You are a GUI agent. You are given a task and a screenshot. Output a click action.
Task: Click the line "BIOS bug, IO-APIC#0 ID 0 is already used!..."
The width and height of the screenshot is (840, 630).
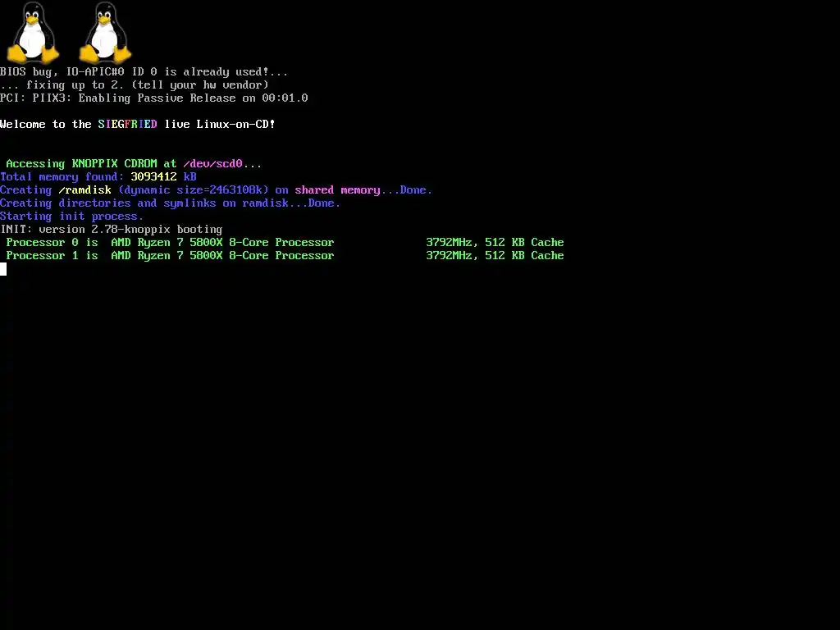pos(144,72)
